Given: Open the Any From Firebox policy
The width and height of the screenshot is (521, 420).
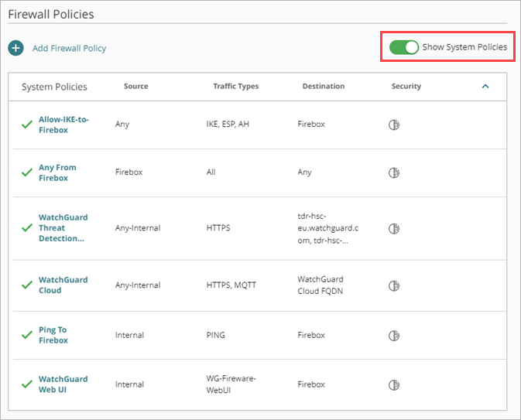Looking at the screenshot, I should coord(57,172).
